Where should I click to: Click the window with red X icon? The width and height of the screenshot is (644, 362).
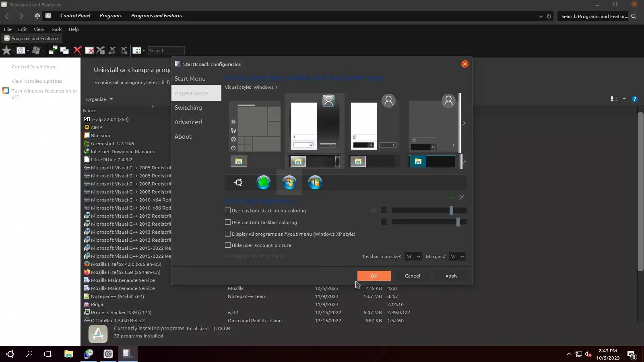pos(89,50)
